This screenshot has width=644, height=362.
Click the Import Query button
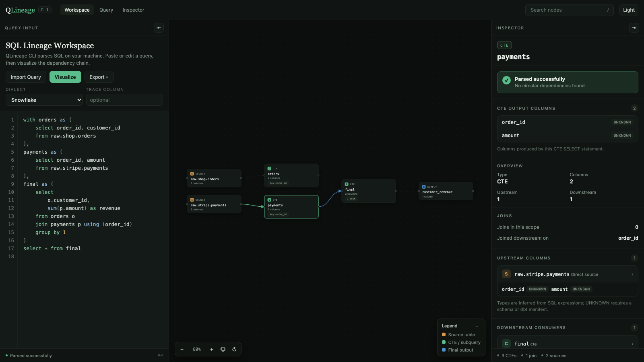26,77
